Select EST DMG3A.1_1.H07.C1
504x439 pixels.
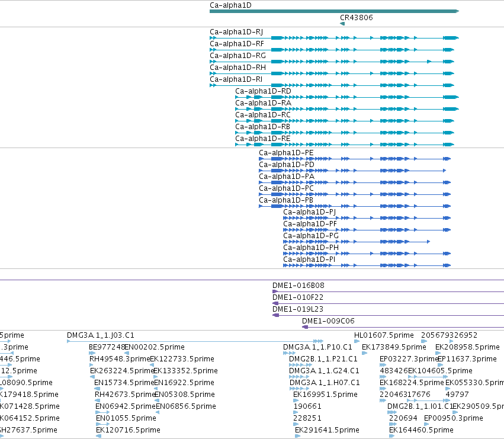click(300, 389)
